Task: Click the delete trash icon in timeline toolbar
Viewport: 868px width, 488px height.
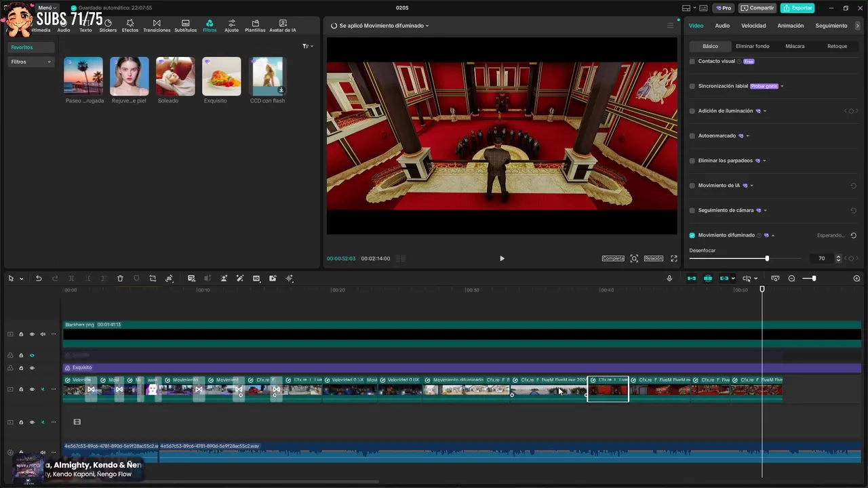Action: (120, 279)
